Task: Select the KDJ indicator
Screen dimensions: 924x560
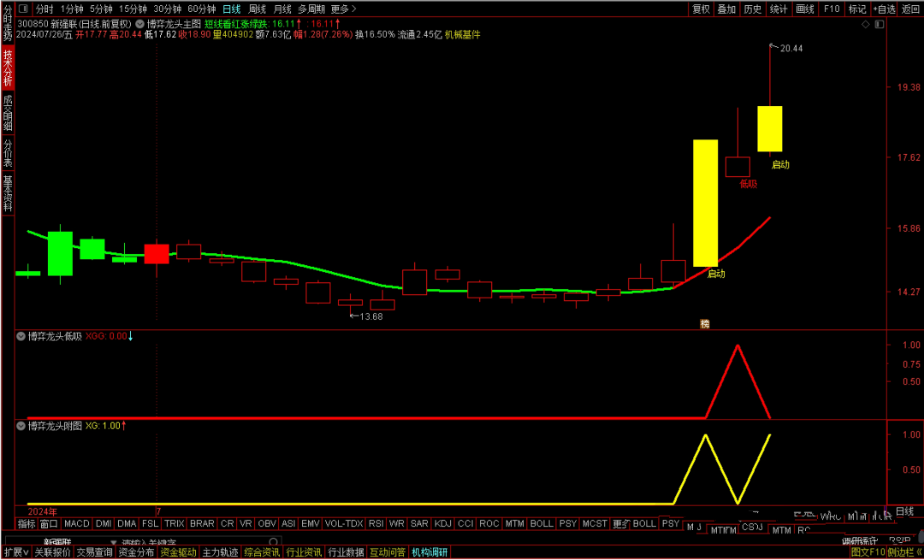Action: tap(442, 523)
